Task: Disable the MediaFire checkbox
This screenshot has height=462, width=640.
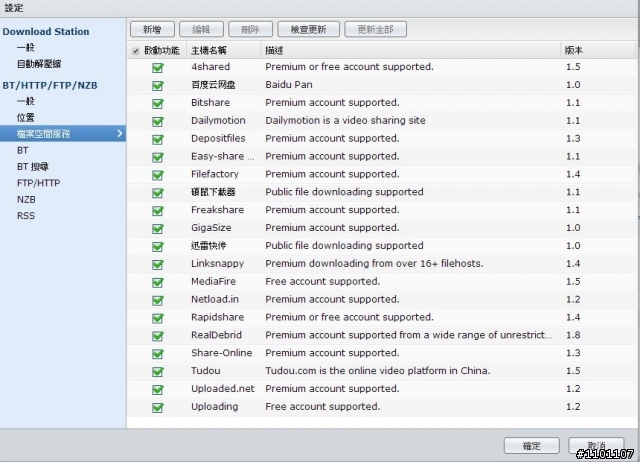Action: pos(158,282)
